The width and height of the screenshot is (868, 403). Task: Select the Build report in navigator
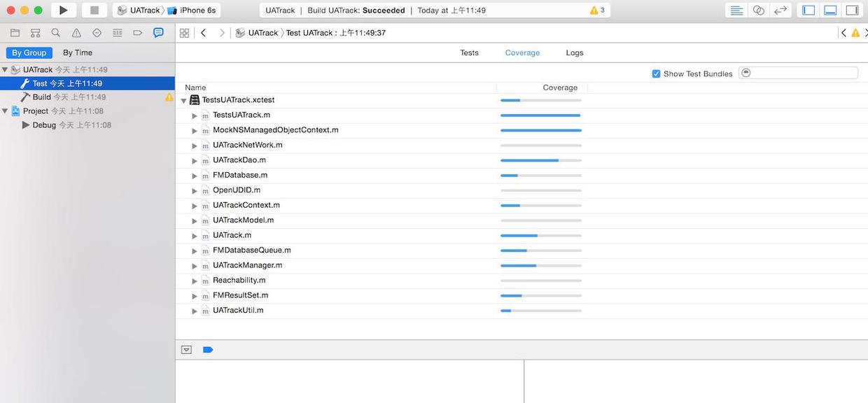[x=87, y=97]
